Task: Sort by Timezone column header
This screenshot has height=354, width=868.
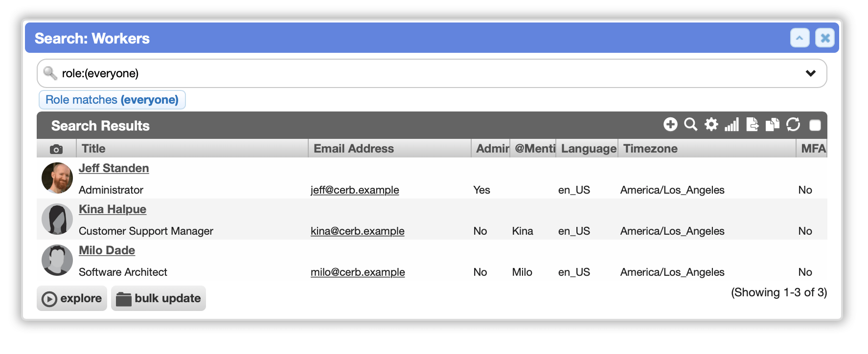Action: click(x=650, y=149)
